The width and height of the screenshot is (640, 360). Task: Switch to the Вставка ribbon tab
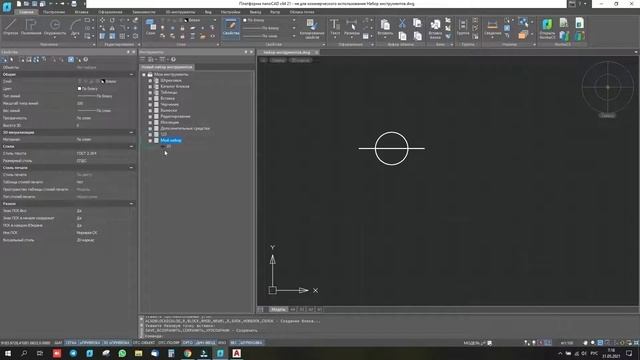click(x=81, y=12)
